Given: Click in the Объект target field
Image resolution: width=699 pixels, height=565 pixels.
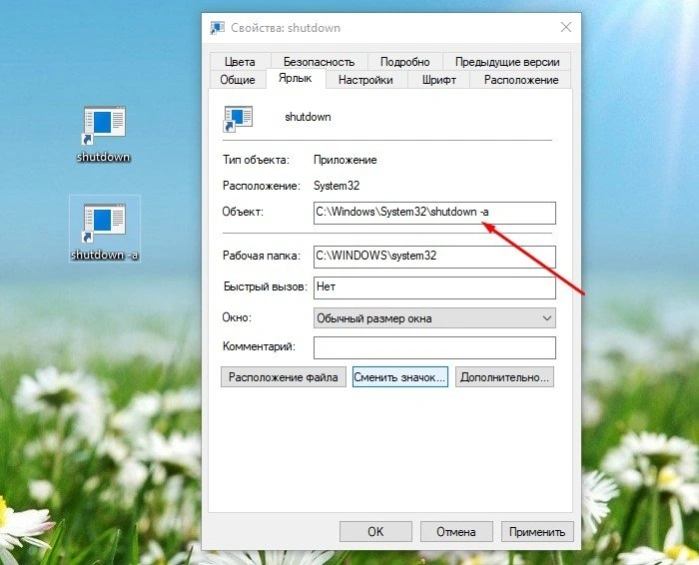Looking at the screenshot, I should click(x=434, y=213).
